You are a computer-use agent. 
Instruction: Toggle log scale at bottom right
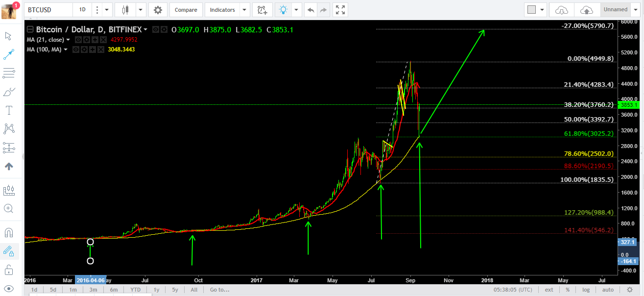pos(586,290)
